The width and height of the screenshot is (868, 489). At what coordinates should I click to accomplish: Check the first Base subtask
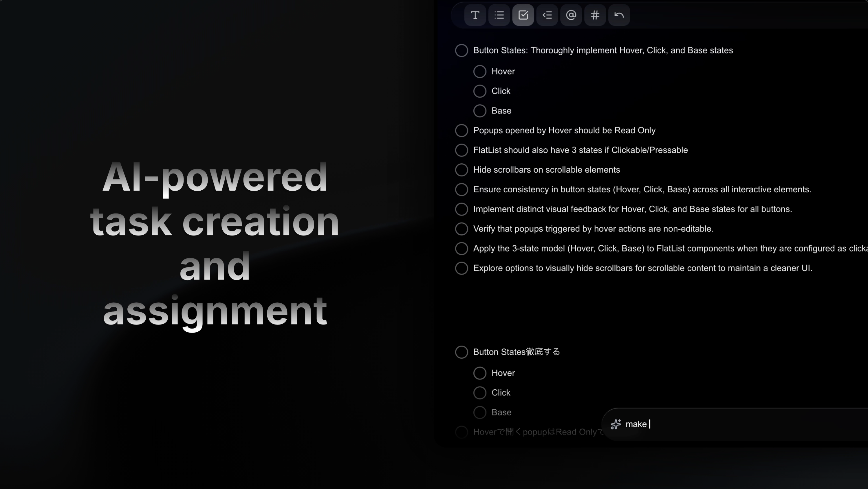pyautogui.click(x=479, y=111)
